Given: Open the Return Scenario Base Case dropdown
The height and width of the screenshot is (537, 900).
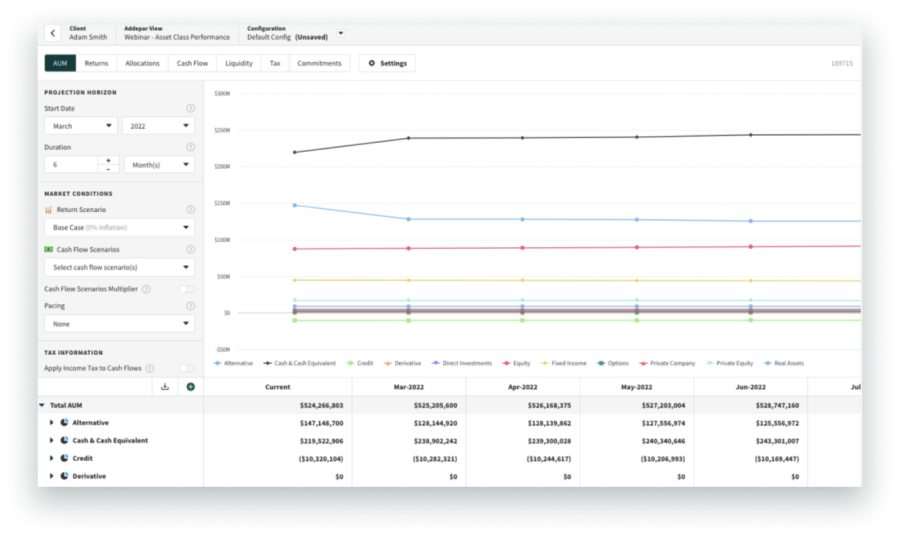Looking at the screenshot, I should tap(119, 228).
